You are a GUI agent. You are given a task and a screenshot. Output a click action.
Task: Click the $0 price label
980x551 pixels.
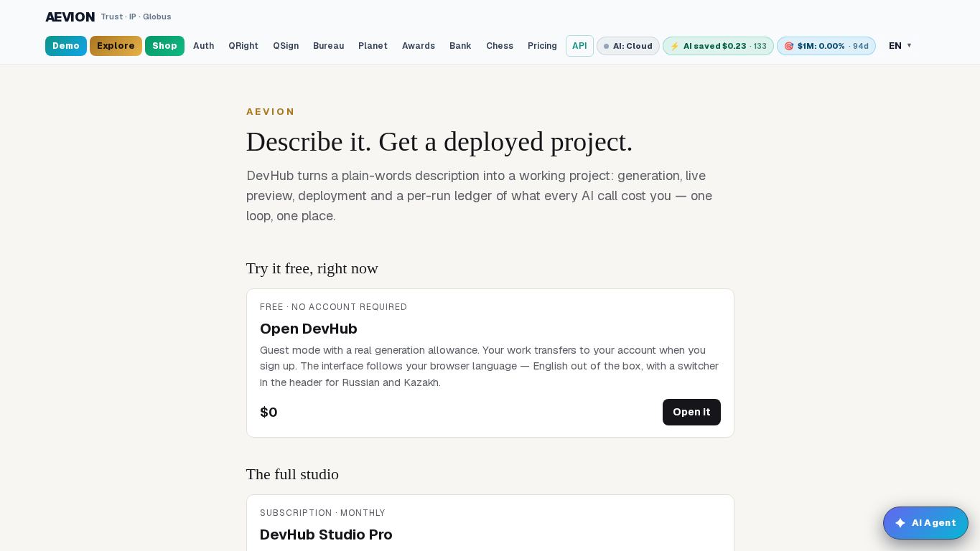[269, 412]
